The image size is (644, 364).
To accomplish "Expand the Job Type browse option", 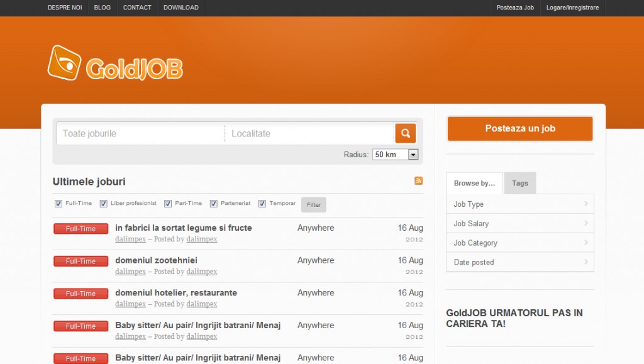I will (x=520, y=204).
